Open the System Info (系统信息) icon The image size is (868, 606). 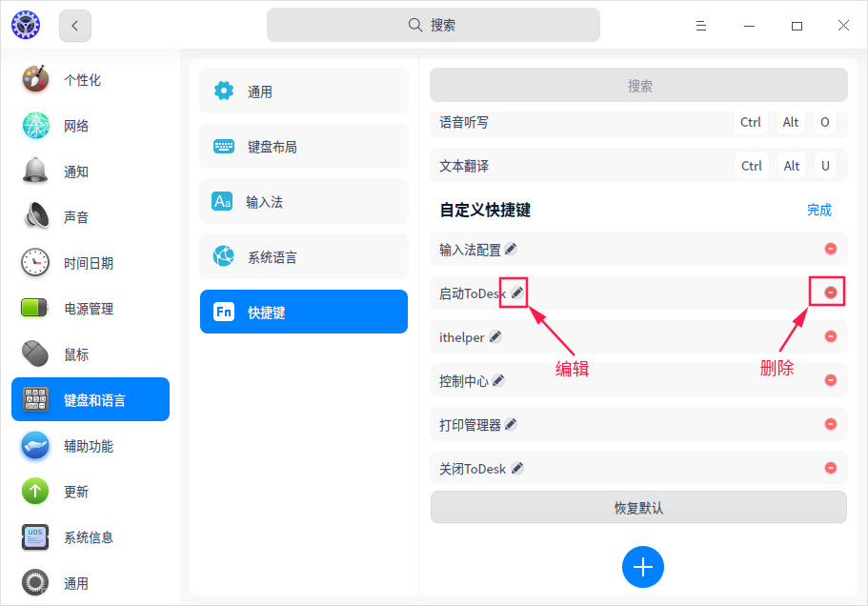pyautogui.click(x=34, y=536)
